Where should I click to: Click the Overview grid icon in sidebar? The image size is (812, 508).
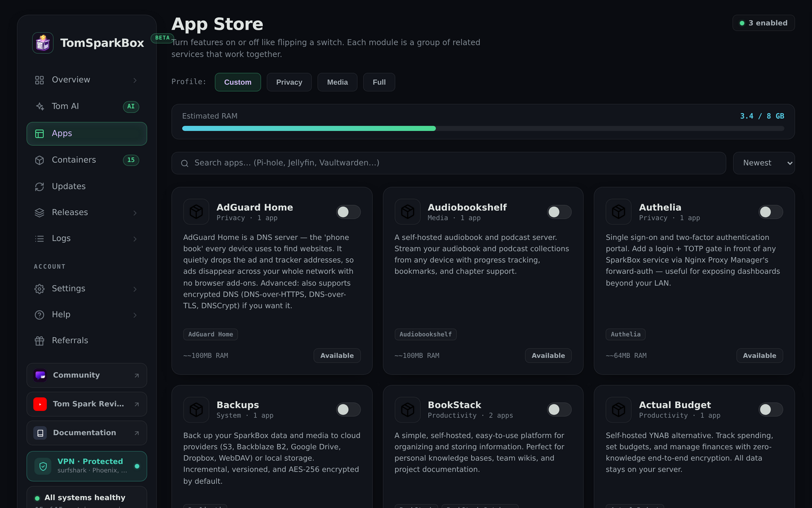pyautogui.click(x=40, y=80)
